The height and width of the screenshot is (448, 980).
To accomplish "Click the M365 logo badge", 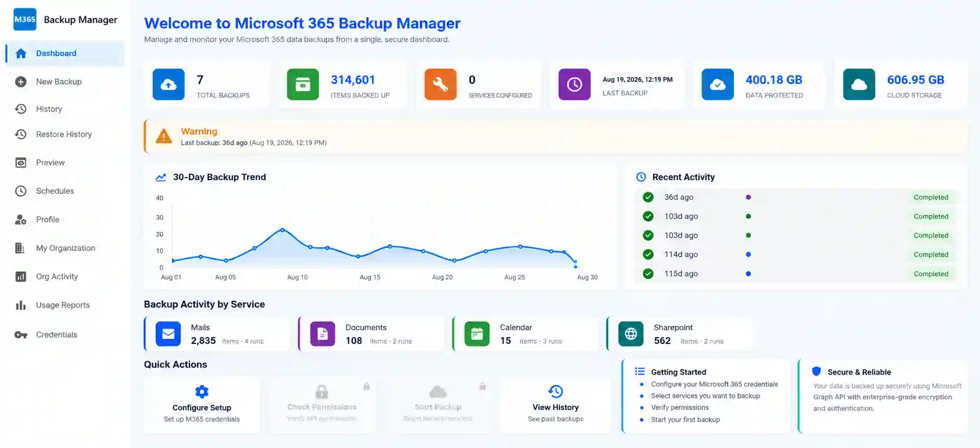I will pyautogui.click(x=25, y=20).
